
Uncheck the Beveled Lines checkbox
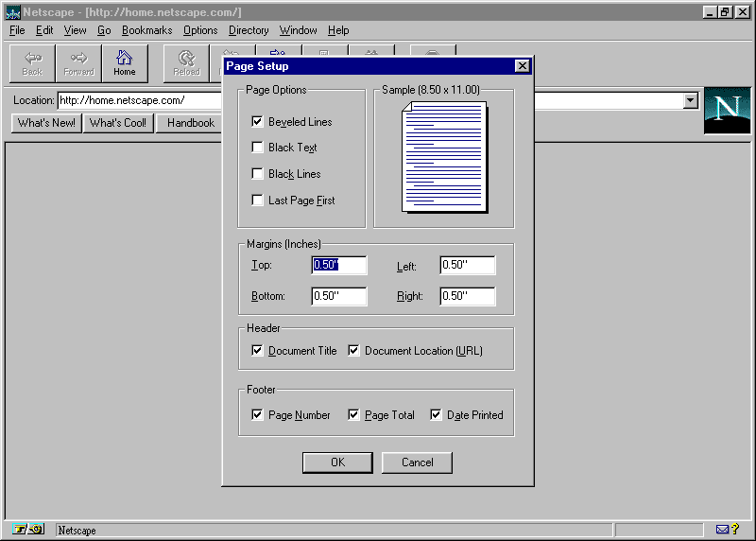257,122
